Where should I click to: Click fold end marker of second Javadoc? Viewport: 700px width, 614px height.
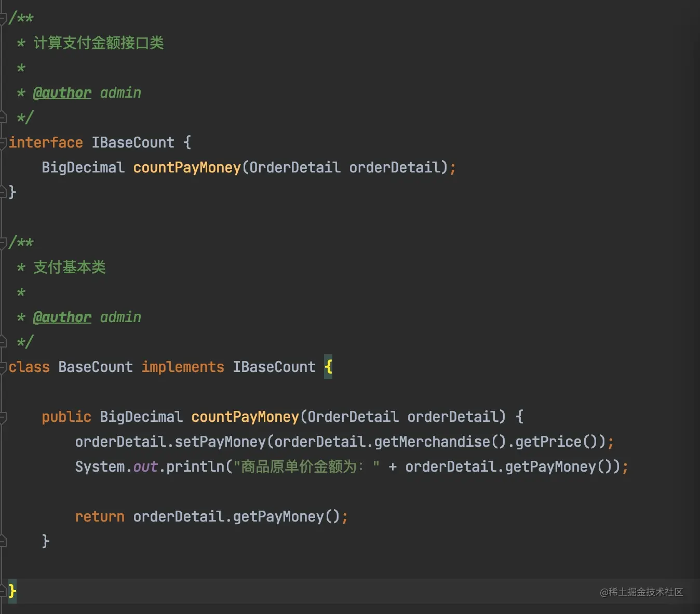pos(3,341)
